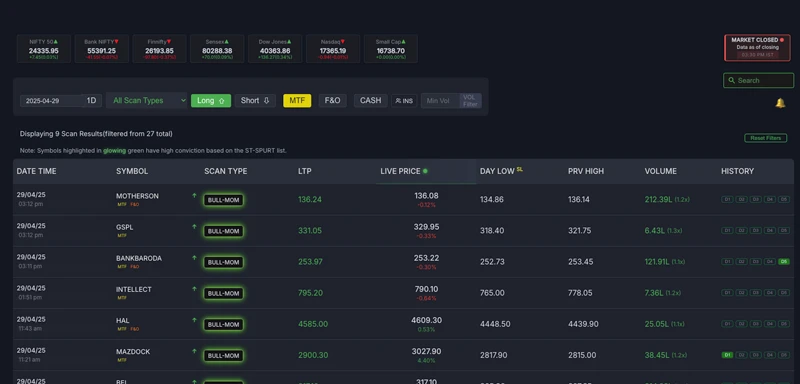The height and width of the screenshot is (384, 800).
Task: Sort by LIVE PRICE column header
Action: click(x=400, y=171)
